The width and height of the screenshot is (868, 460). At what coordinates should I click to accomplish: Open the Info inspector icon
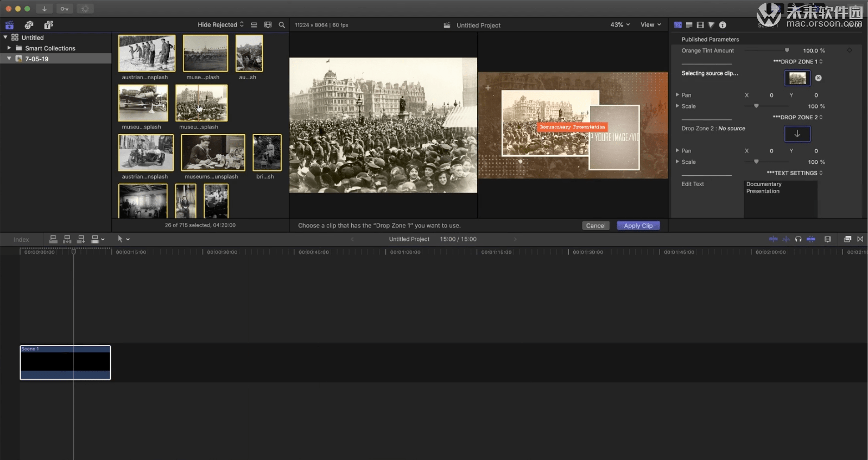[723, 25]
